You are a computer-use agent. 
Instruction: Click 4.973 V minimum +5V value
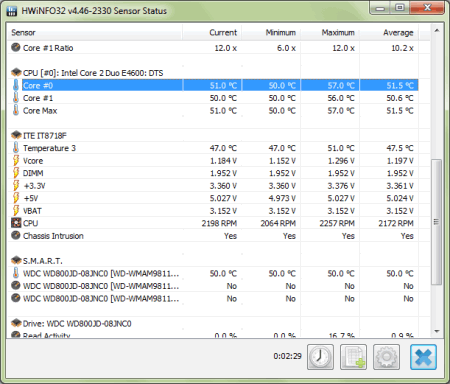click(x=282, y=198)
